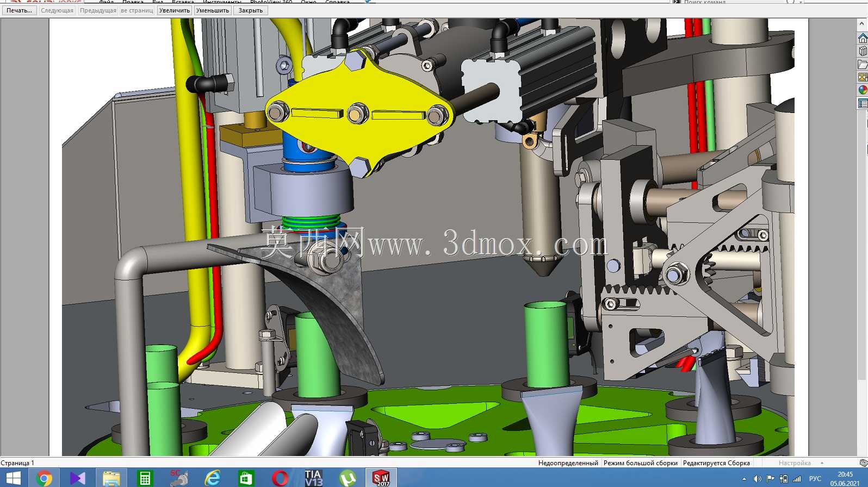Open Visual Studio from taskbar
The width and height of the screenshot is (868, 487).
78,478
